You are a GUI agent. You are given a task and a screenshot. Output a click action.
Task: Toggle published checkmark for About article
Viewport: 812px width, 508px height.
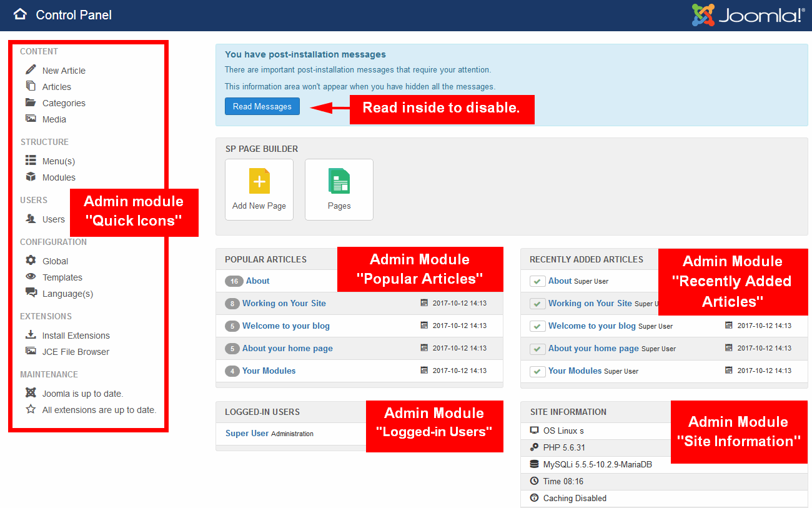pos(537,281)
